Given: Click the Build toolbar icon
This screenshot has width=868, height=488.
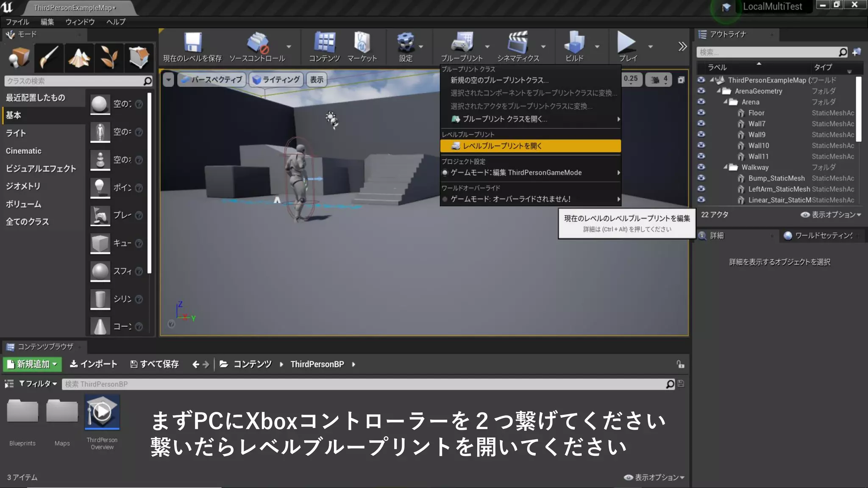Looking at the screenshot, I should [x=574, y=43].
